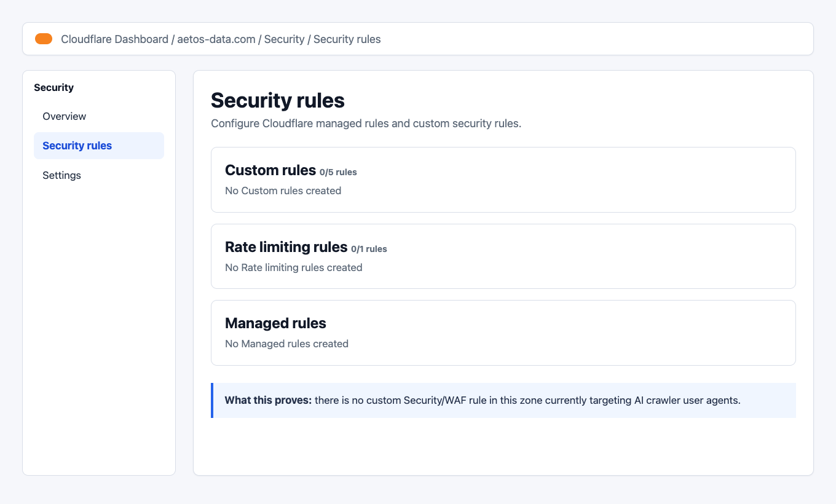The width and height of the screenshot is (836, 504).
Task: Click the Custom rules card heading
Action: click(270, 170)
